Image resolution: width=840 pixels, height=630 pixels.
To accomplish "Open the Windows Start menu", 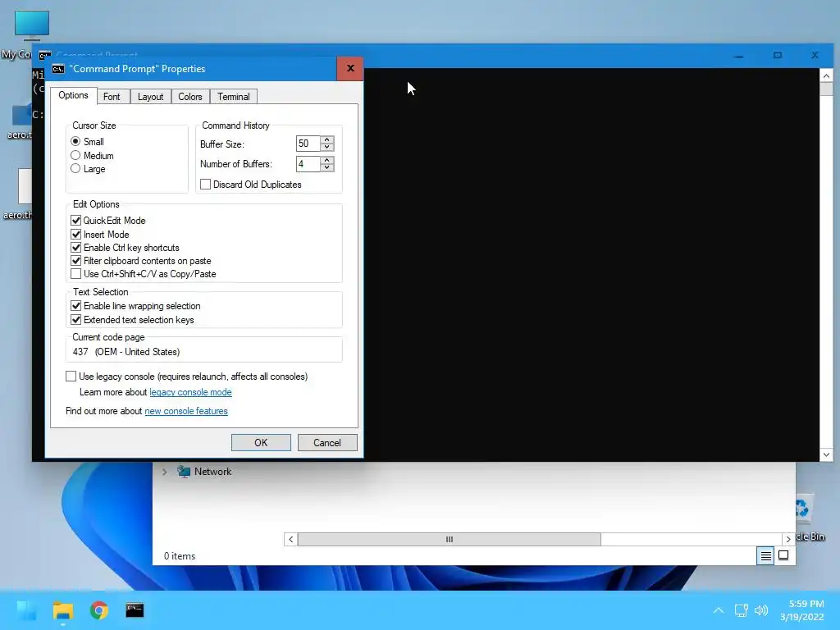I will pyautogui.click(x=26, y=610).
